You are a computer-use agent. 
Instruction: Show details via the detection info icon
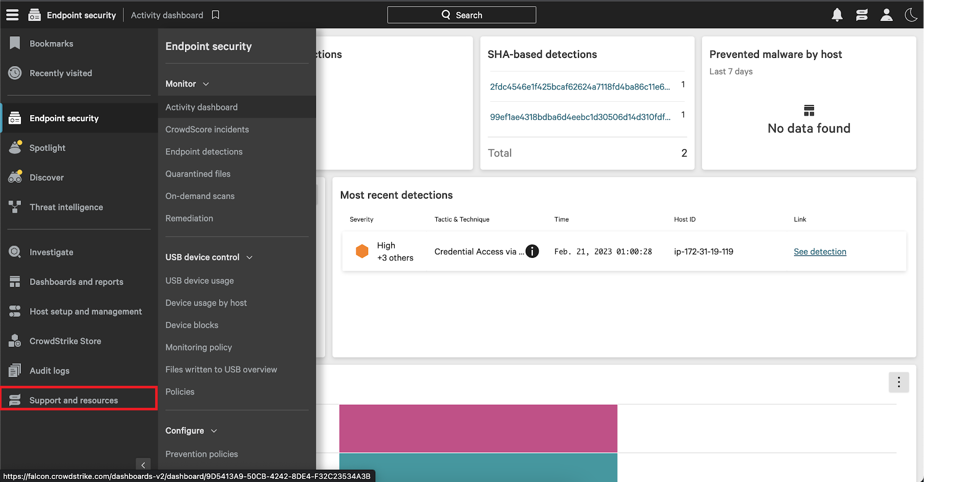pos(532,251)
